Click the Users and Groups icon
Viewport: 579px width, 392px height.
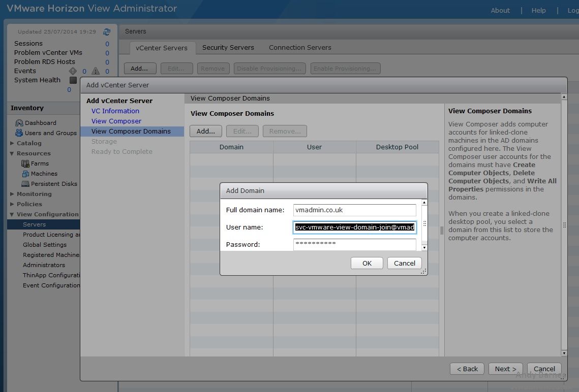pyautogui.click(x=19, y=133)
